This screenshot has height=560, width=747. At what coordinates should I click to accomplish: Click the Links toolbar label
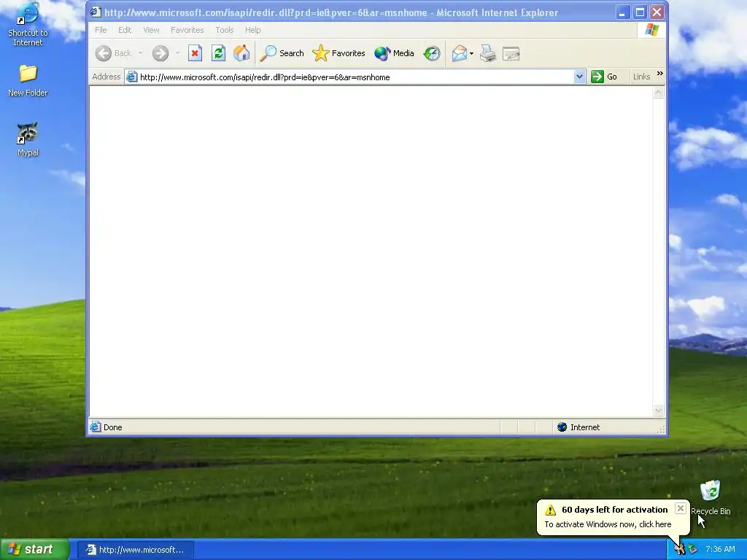[641, 77]
